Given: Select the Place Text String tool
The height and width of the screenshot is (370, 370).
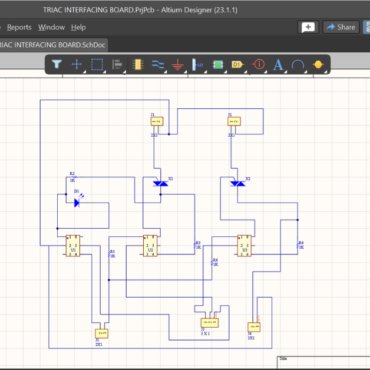Looking at the screenshot, I should point(278,65).
